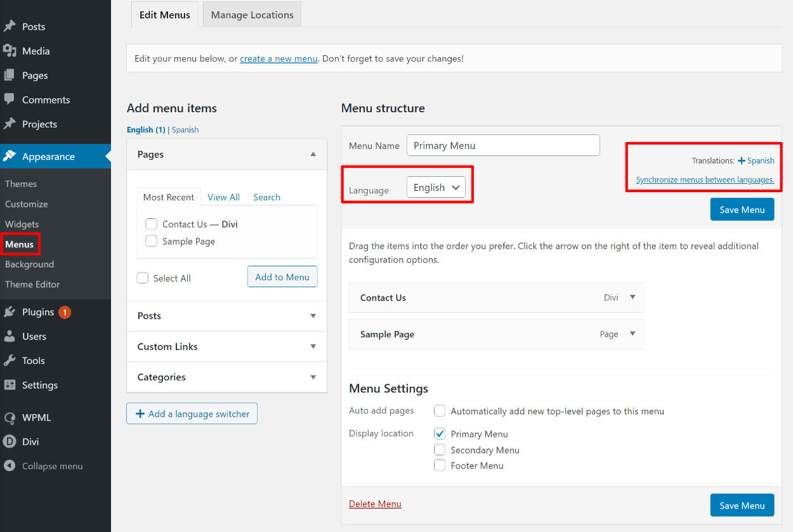Viewport: 793px width, 532px height.
Task: Expand the Contact Us menu item options
Action: pos(632,297)
